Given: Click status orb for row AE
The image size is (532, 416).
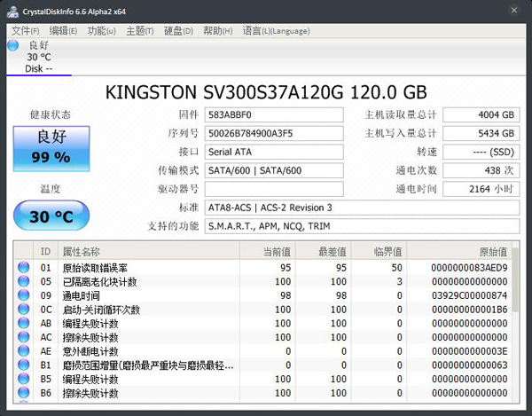Looking at the screenshot, I should click(23, 351).
